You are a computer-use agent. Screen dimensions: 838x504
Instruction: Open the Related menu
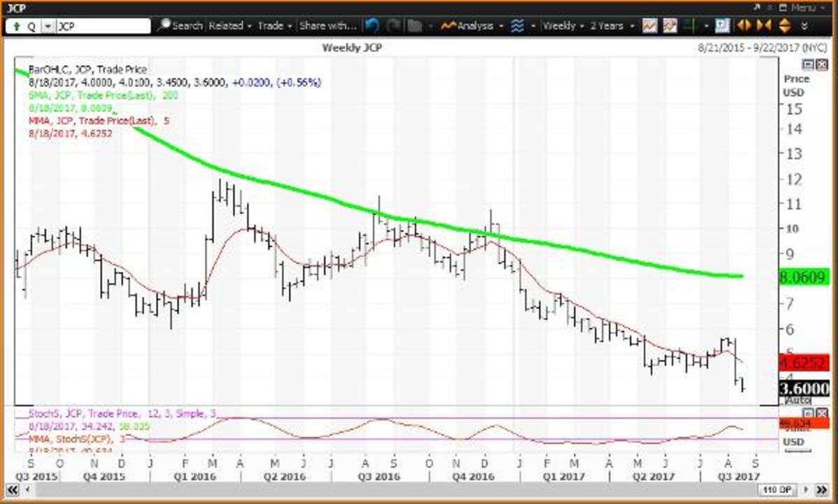(230, 26)
